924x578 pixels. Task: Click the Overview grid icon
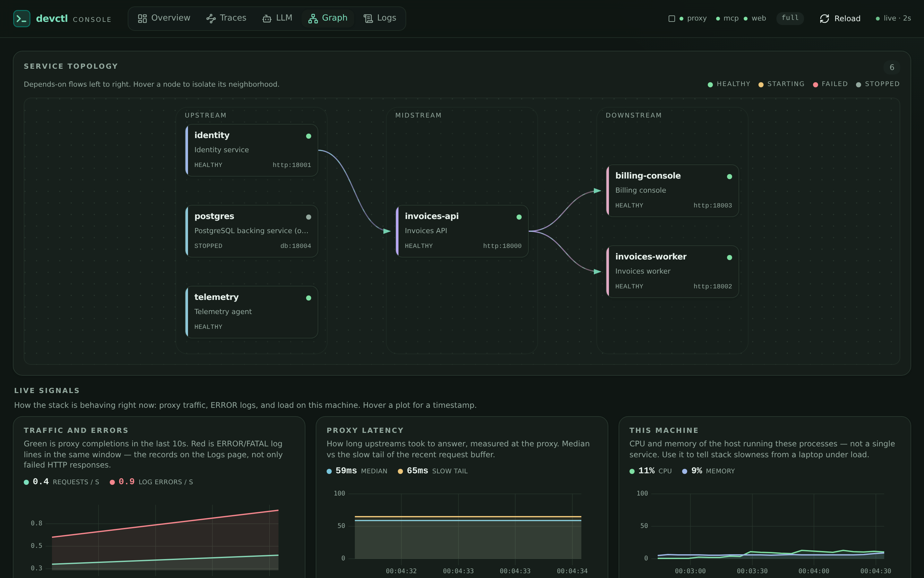coord(142,18)
